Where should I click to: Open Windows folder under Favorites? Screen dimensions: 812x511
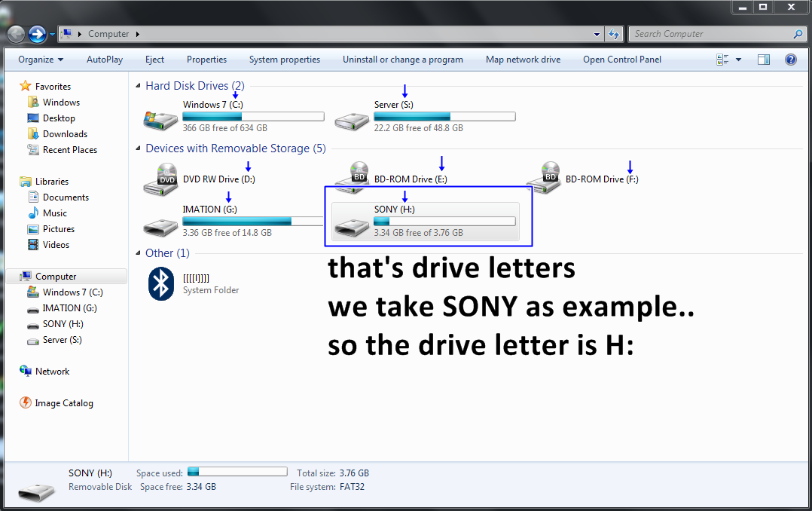pos(60,102)
